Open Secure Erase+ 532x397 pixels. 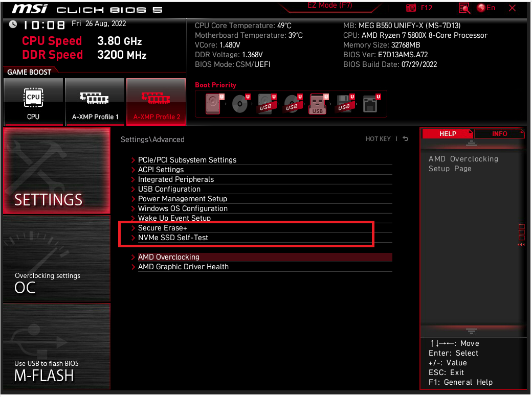point(261,228)
